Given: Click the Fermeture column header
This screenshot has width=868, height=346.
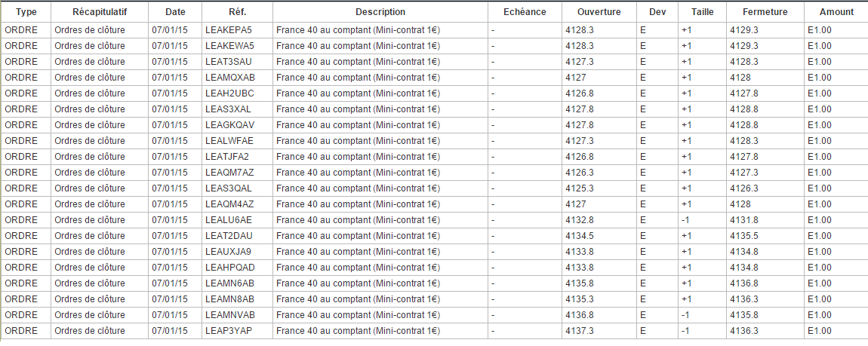Looking at the screenshot, I should (x=765, y=12).
